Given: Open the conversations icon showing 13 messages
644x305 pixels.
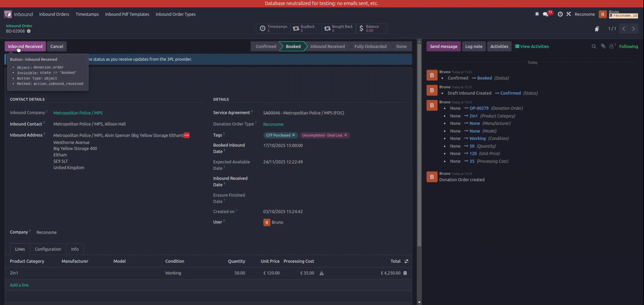Looking at the screenshot, I should click(x=546, y=14).
